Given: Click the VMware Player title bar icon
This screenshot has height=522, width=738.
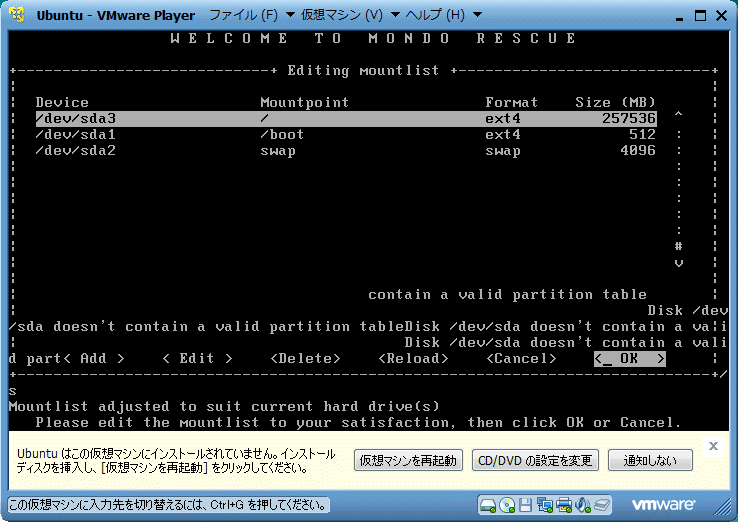Looking at the screenshot, I should [18, 15].
